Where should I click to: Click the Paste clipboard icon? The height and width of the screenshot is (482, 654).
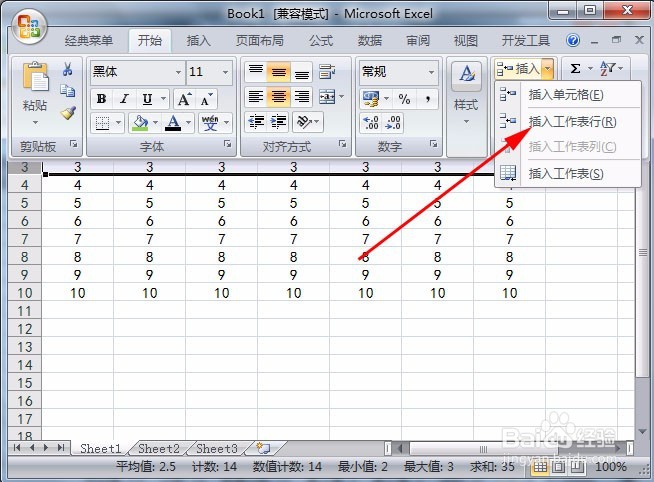[x=35, y=77]
